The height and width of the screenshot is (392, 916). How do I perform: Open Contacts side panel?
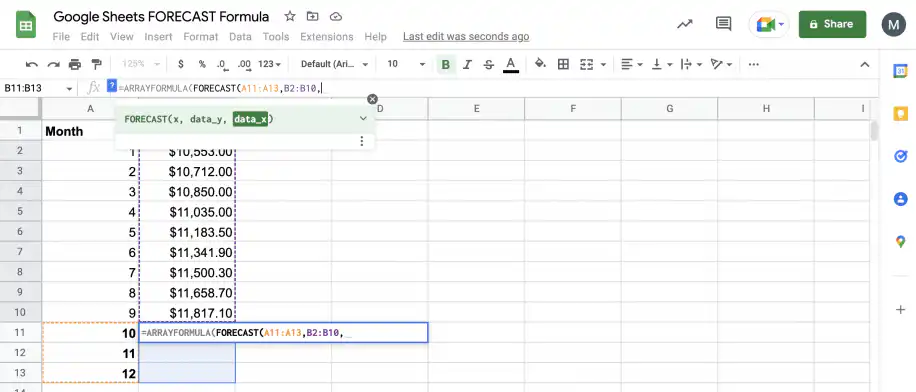900,199
